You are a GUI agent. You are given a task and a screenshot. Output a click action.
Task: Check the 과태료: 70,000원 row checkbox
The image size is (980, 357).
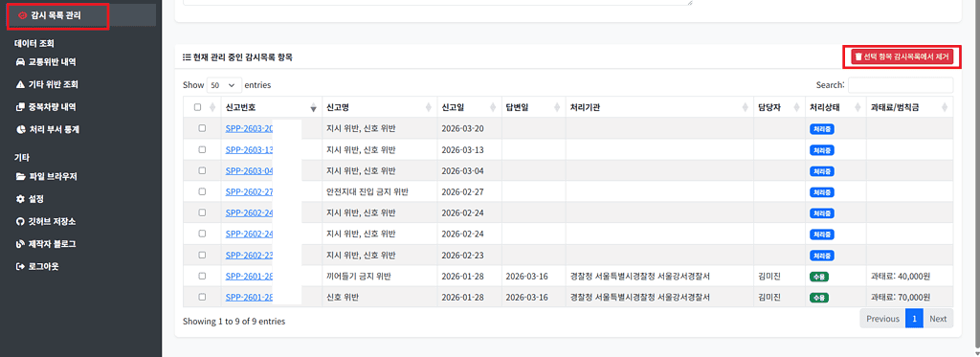[x=202, y=297]
